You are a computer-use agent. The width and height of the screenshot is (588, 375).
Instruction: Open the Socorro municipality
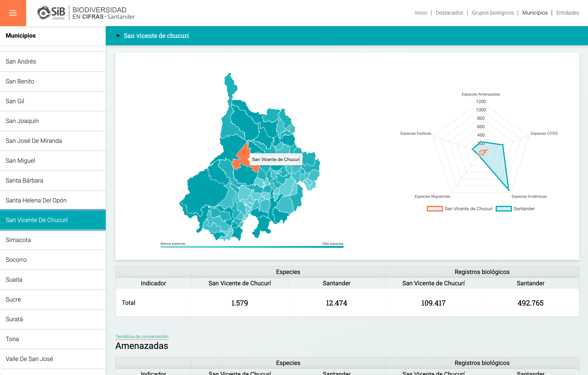point(53,260)
